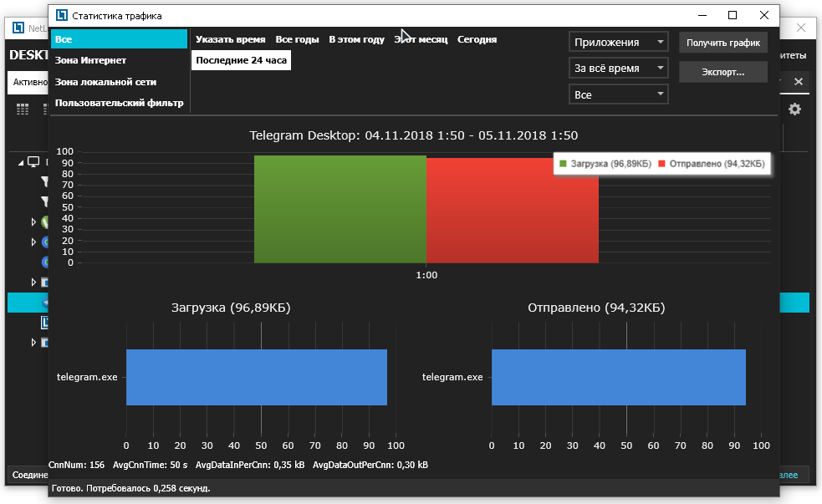Click "AvgDataOutPerCnn: 0,30 kB" statistic
The width and height of the screenshot is (822, 504).
pos(370,465)
